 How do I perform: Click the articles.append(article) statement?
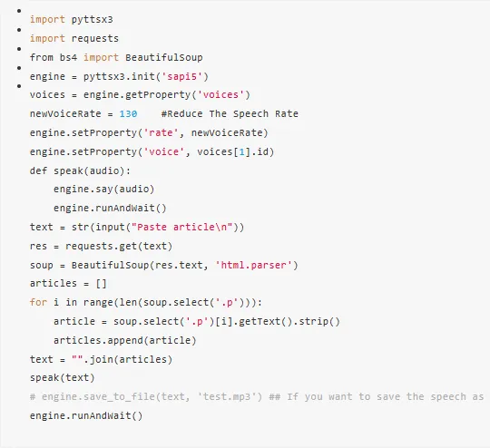coord(124,340)
